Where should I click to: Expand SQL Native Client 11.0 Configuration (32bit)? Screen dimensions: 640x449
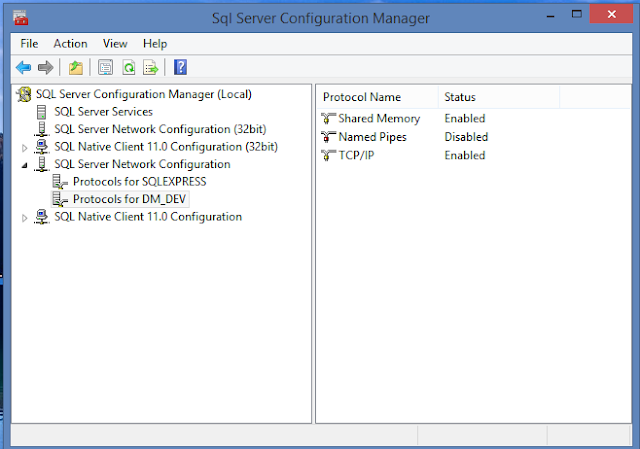point(26,147)
